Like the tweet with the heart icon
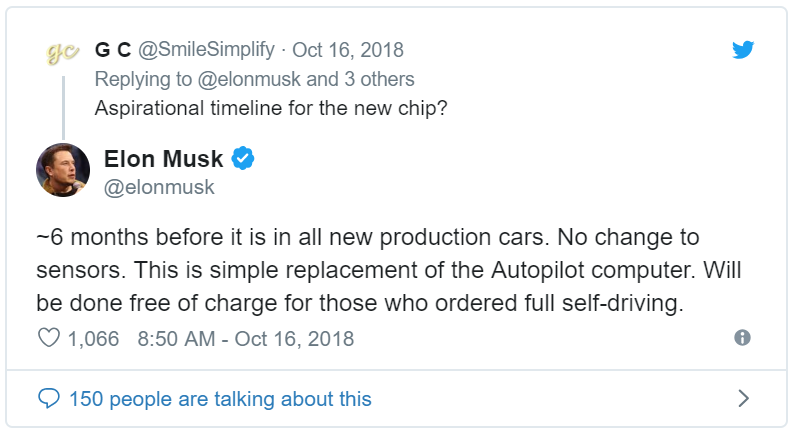799x439 pixels. pos(48,339)
